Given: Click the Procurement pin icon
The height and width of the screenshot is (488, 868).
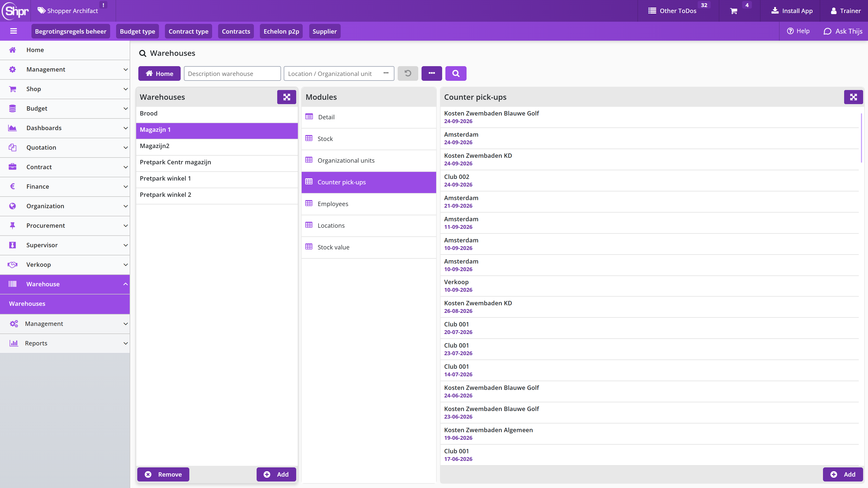Looking at the screenshot, I should [12, 225].
